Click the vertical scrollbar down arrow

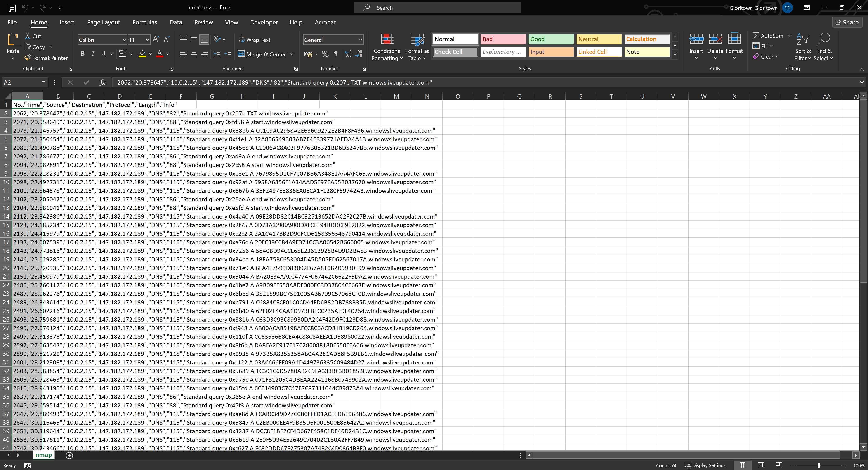[x=863, y=447]
